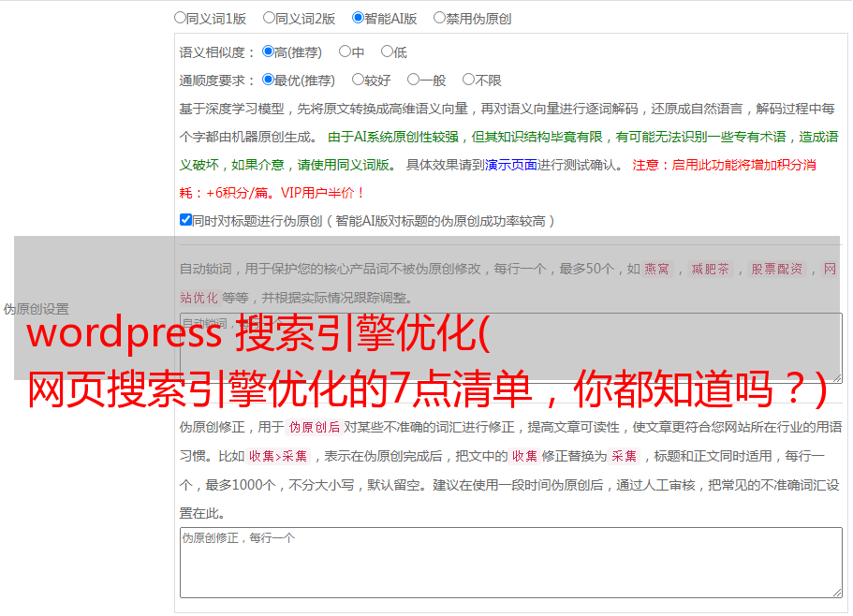Set 语义相似度 to 低
Viewport: 853px width, 616px height.
coord(387,51)
